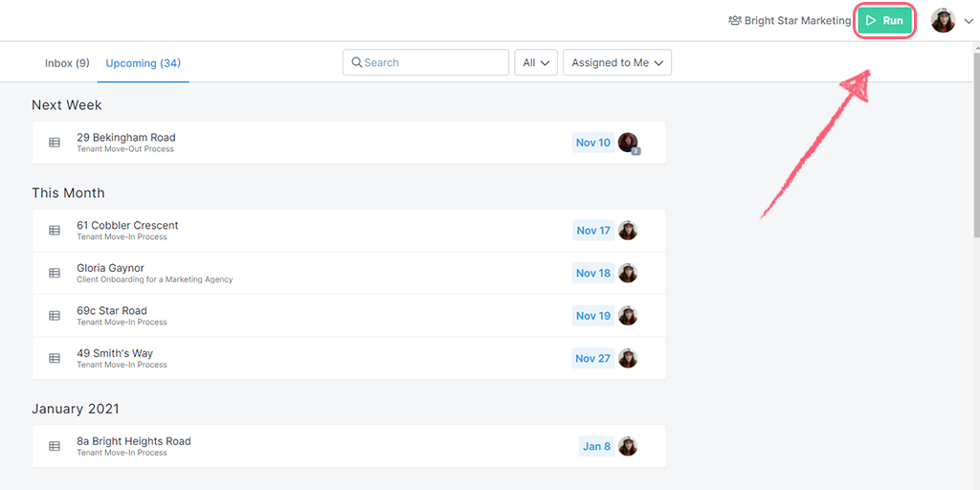Viewport: 980px width, 490px height.
Task: Open the user profile menu chevron
Action: click(x=969, y=21)
